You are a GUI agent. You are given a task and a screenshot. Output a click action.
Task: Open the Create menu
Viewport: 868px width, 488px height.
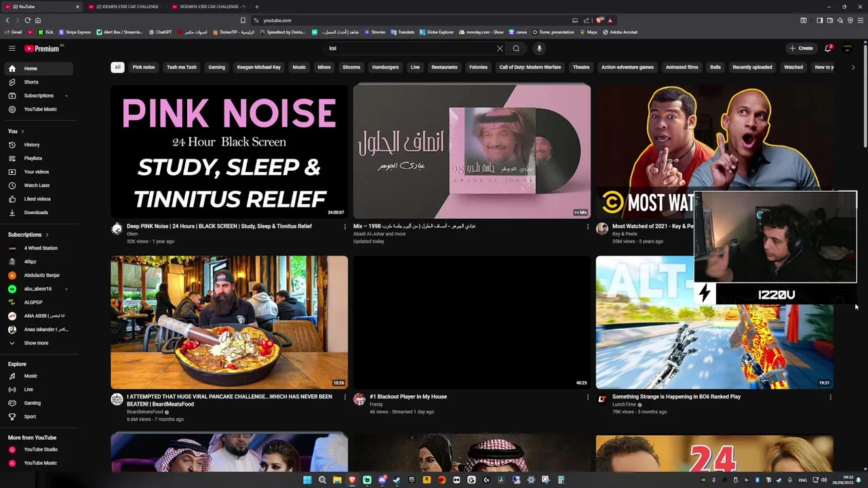point(801,48)
